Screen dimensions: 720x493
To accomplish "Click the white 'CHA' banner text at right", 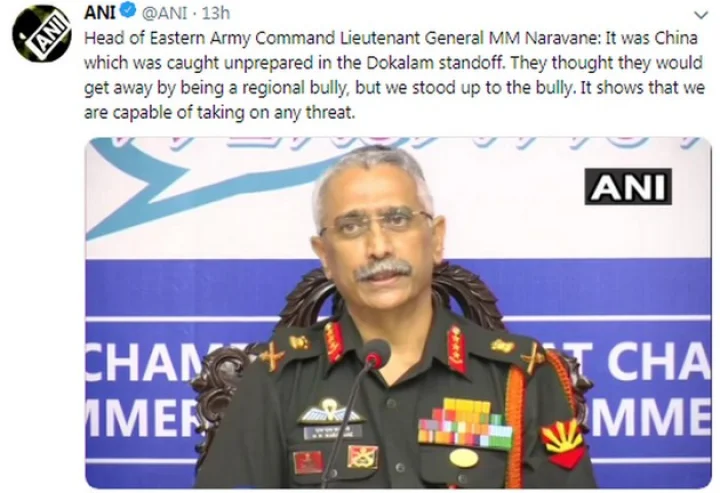I will coord(659,362).
